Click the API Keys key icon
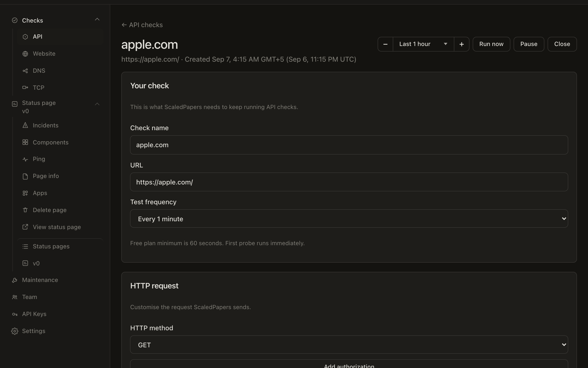 (x=14, y=314)
